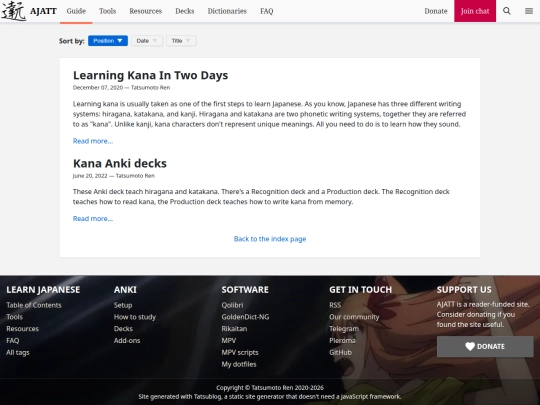This screenshot has width=540, height=405.
Task: Click the Join chat button
Action: 475,11
